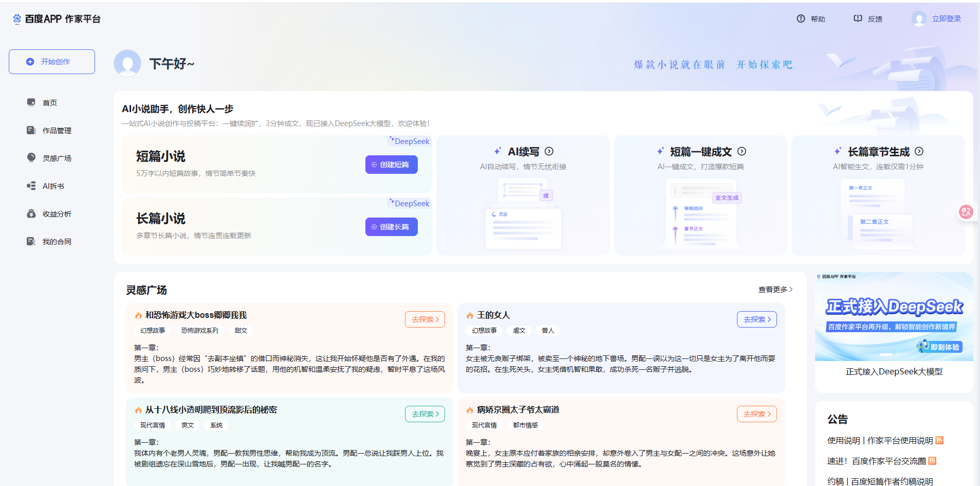Click the 虐文 tag on 王的女人

point(520,331)
